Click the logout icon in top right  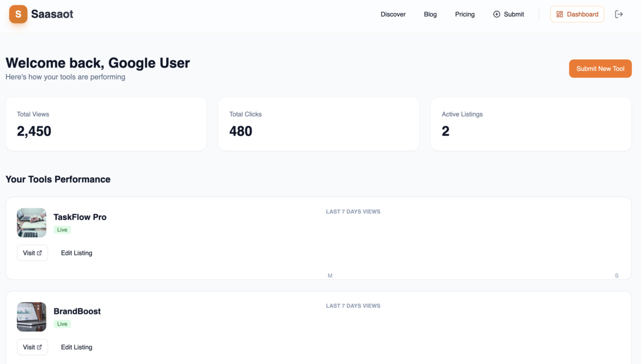coord(619,14)
